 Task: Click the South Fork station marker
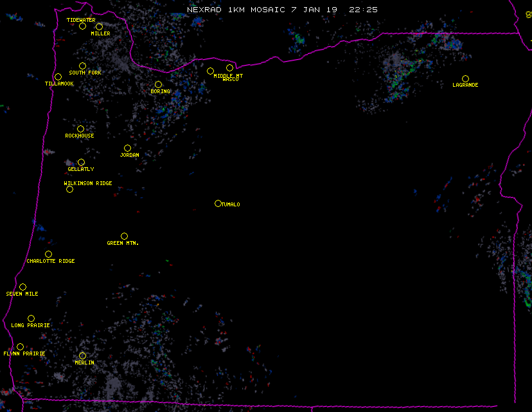82,66
